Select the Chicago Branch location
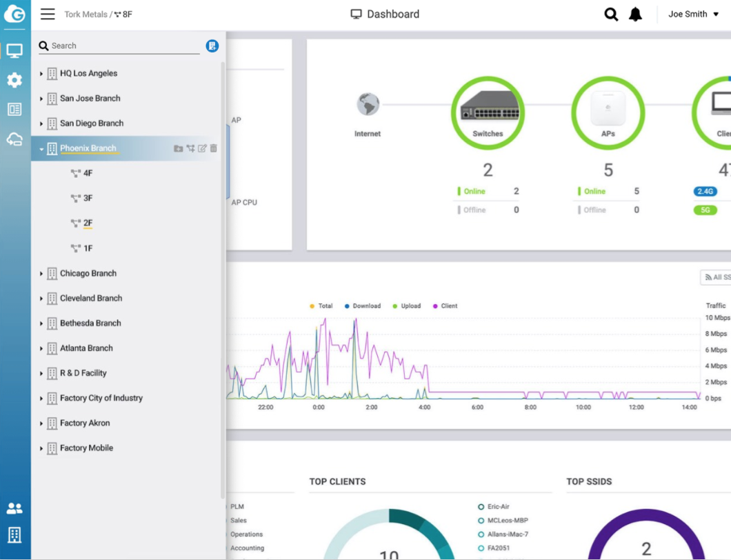Image resolution: width=731 pixels, height=560 pixels. click(88, 273)
